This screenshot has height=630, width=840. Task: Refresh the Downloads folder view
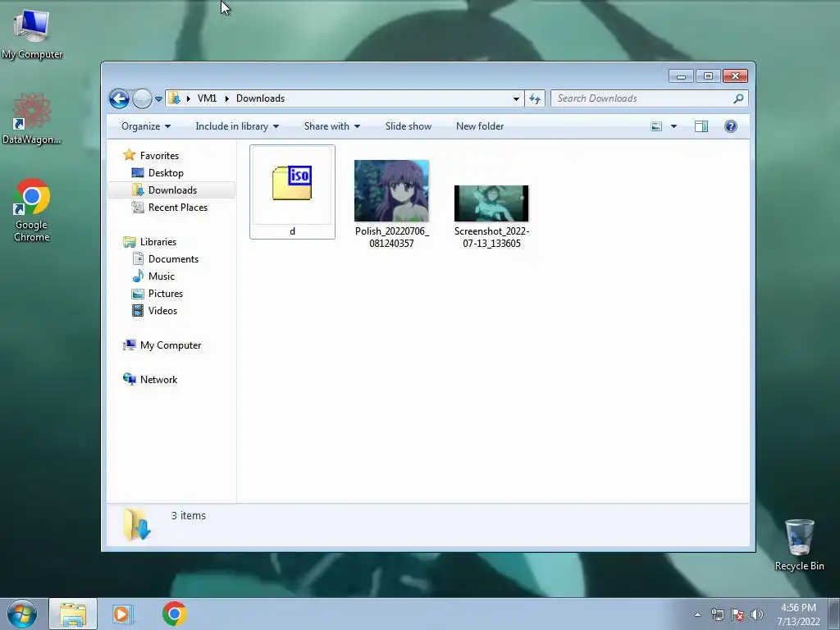click(x=535, y=98)
